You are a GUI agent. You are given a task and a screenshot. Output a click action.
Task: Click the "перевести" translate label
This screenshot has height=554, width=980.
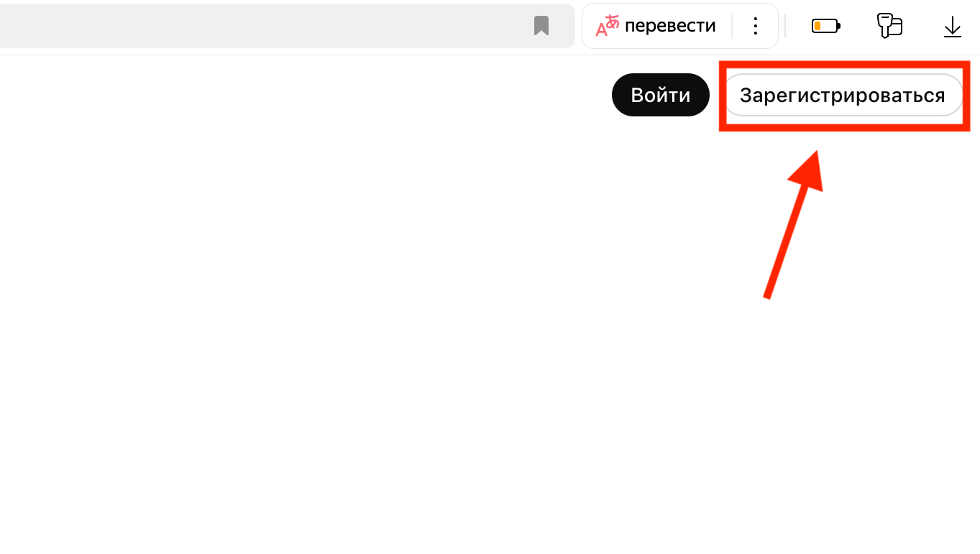669,26
